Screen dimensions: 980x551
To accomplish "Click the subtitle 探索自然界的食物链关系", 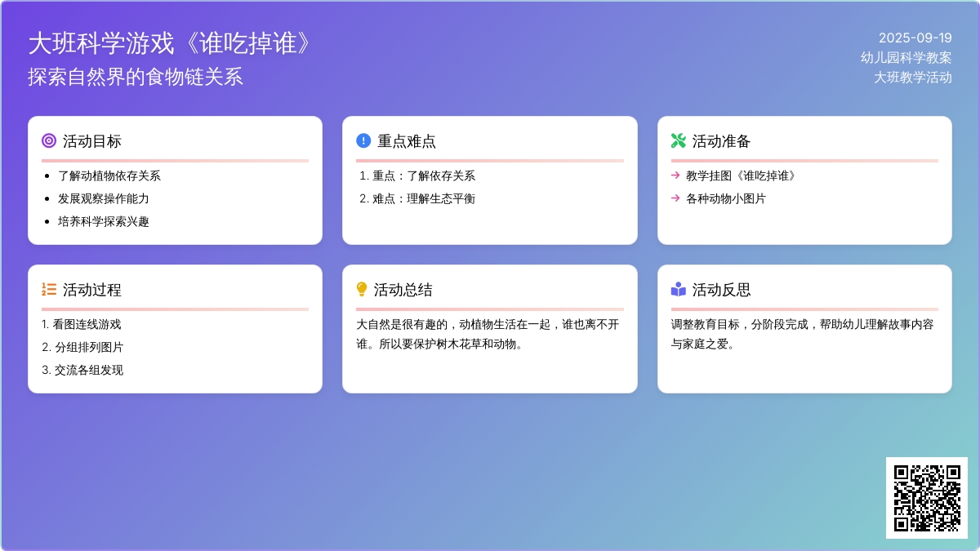I will tap(136, 77).
